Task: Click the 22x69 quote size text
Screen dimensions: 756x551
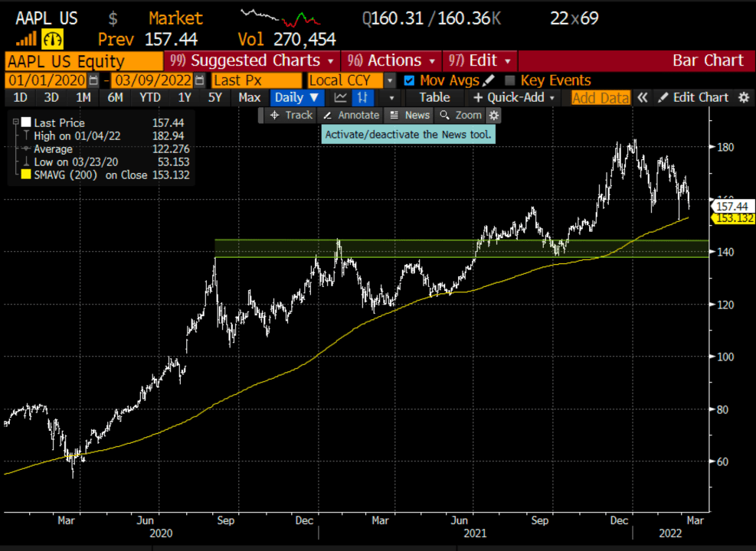Action: tap(574, 18)
